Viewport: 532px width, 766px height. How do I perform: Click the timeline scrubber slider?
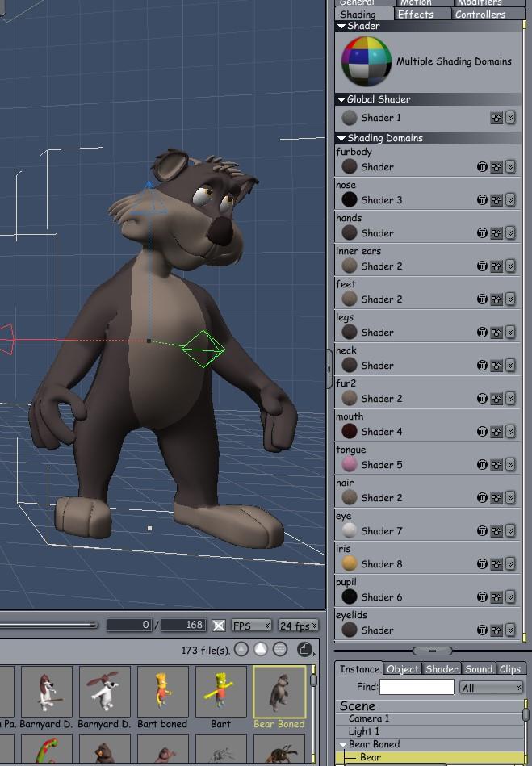tap(49, 625)
